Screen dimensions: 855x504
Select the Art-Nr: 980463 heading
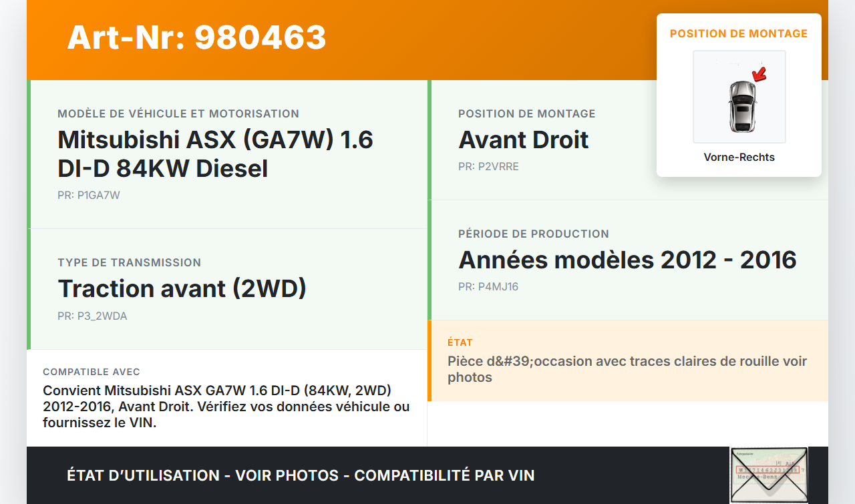click(x=196, y=37)
